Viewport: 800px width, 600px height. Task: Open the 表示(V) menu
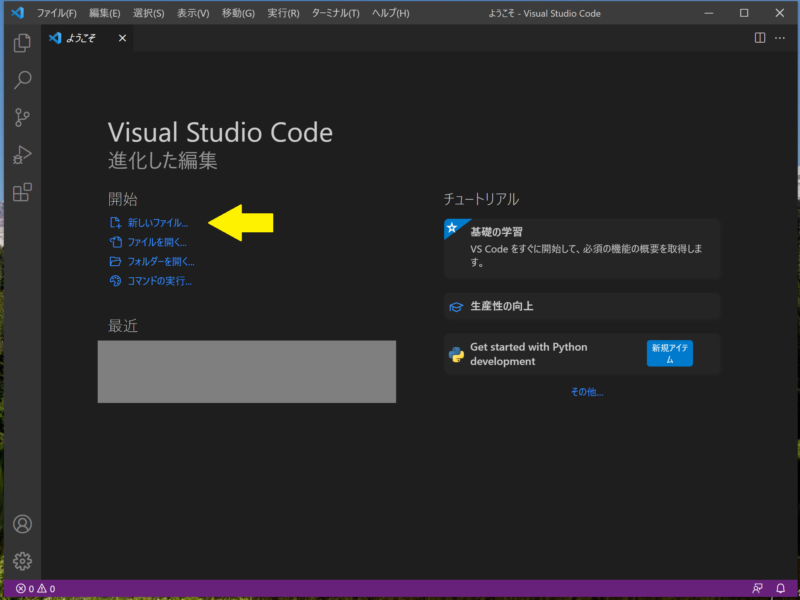coord(193,13)
